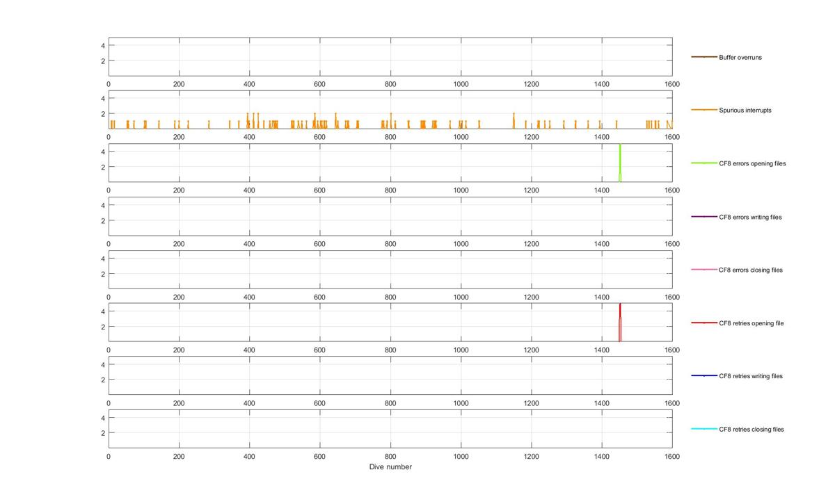Click the red CF8 retries opening legend line
The image size is (835, 504).
pyautogui.click(x=703, y=323)
